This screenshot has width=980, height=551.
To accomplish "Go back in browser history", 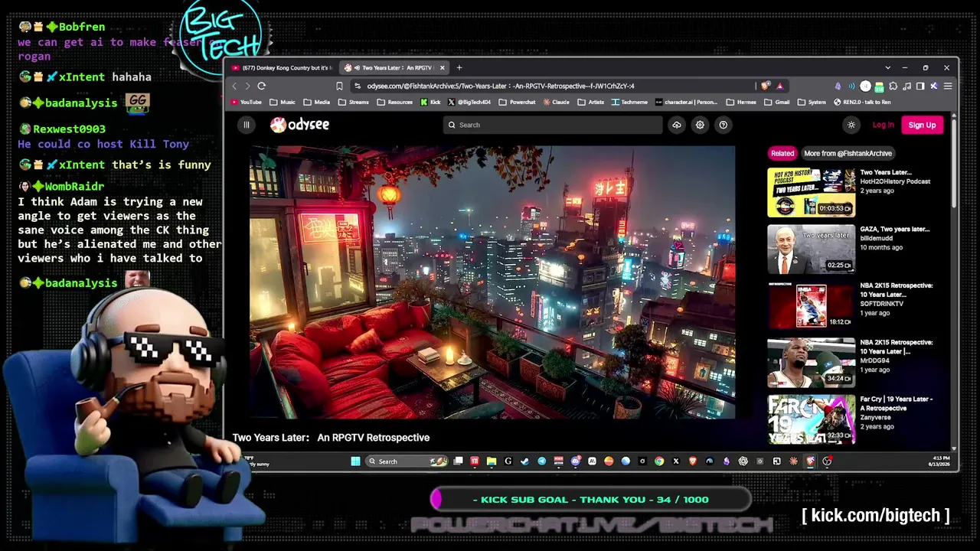I will tap(235, 86).
